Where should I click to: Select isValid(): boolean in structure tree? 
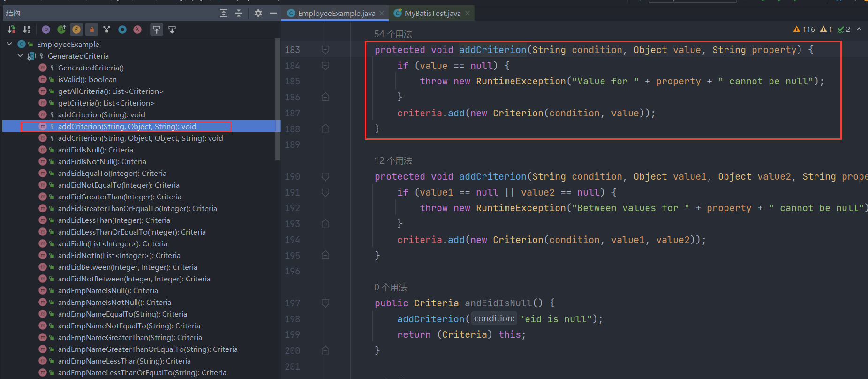(x=87, y=79)
